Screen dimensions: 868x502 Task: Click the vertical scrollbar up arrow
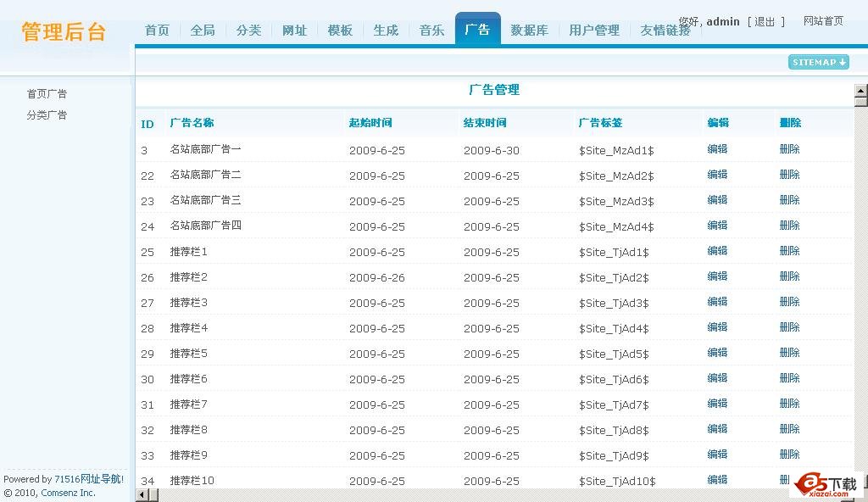(860, 91)
